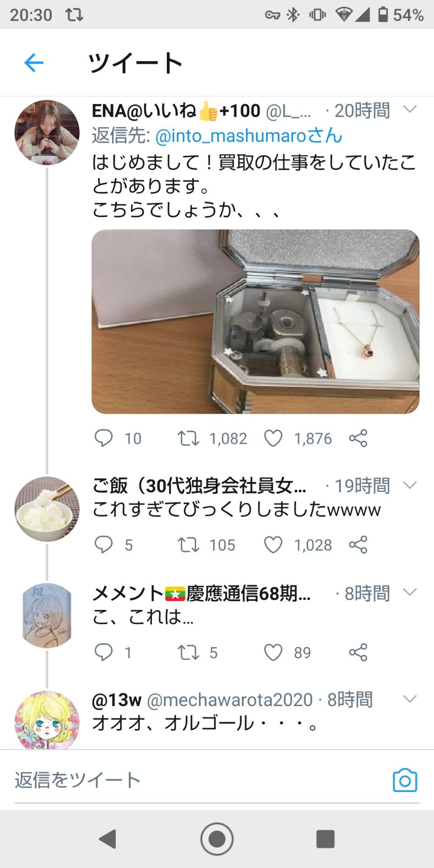Image resolution: width=434 pixels, height=868 pixels.
Task: Open the @into_mashumaro profile link
Action: (249, 135)
